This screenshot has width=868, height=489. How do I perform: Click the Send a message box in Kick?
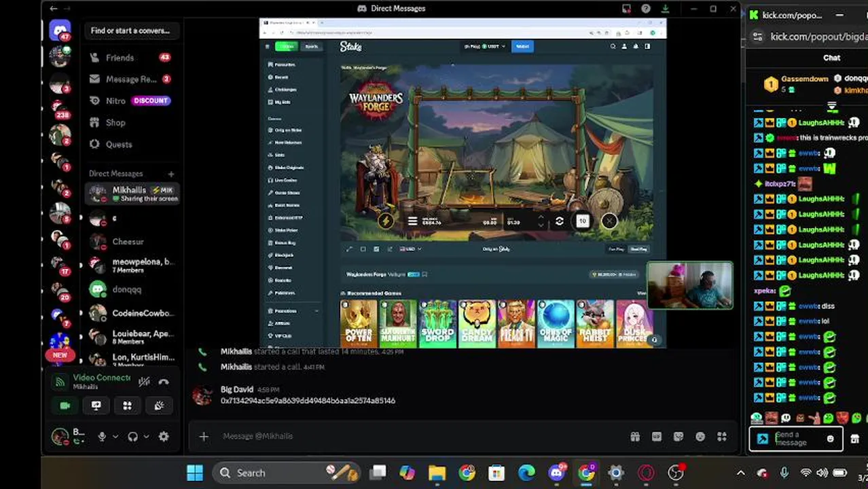(796, 439)
